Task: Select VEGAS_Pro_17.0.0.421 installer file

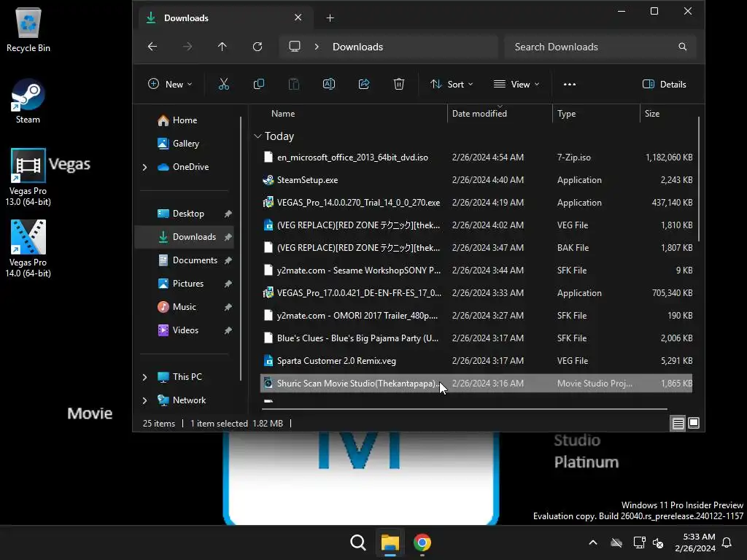Action: tap(476, 293)
